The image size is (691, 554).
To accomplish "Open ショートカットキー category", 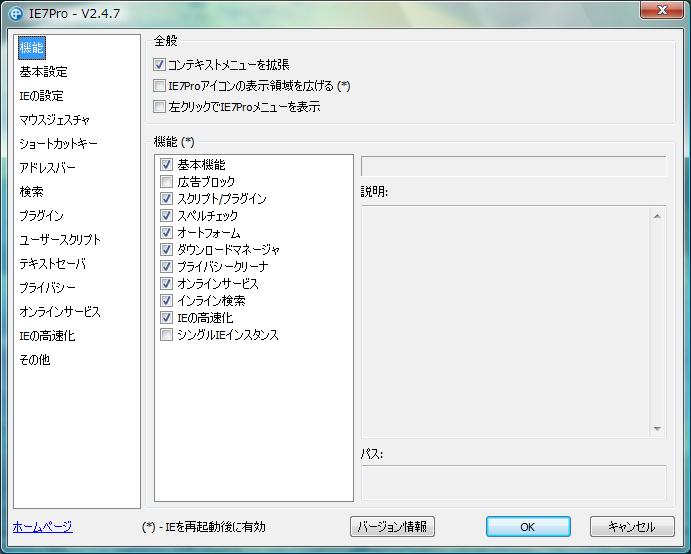I will [58, 144].
